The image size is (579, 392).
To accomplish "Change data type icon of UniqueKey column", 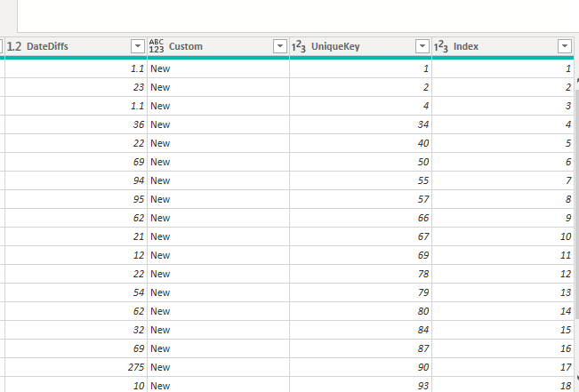I will [299, 46].
